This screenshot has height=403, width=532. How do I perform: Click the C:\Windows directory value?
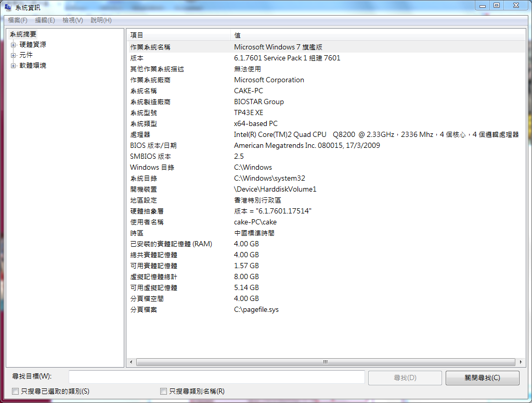coord(253,167)
